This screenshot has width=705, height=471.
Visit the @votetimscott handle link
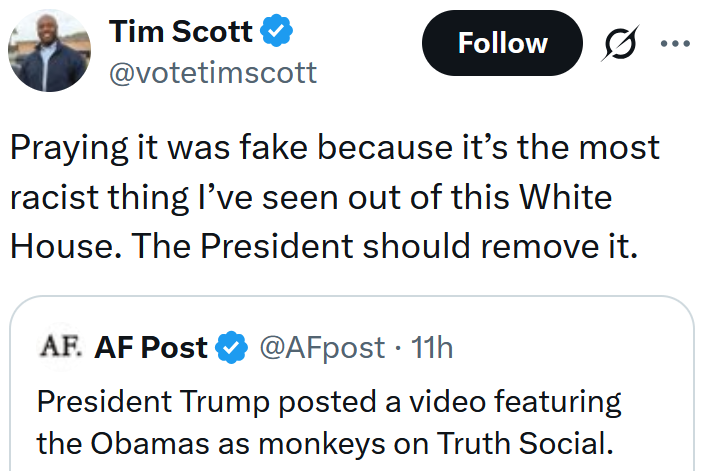coord(213,72)
